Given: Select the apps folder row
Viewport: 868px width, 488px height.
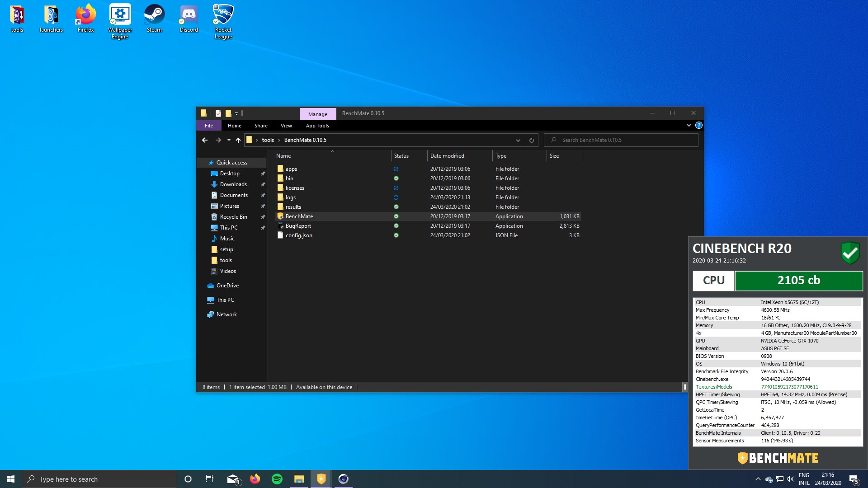Looking at the screenshot, I should coord(428,169).
